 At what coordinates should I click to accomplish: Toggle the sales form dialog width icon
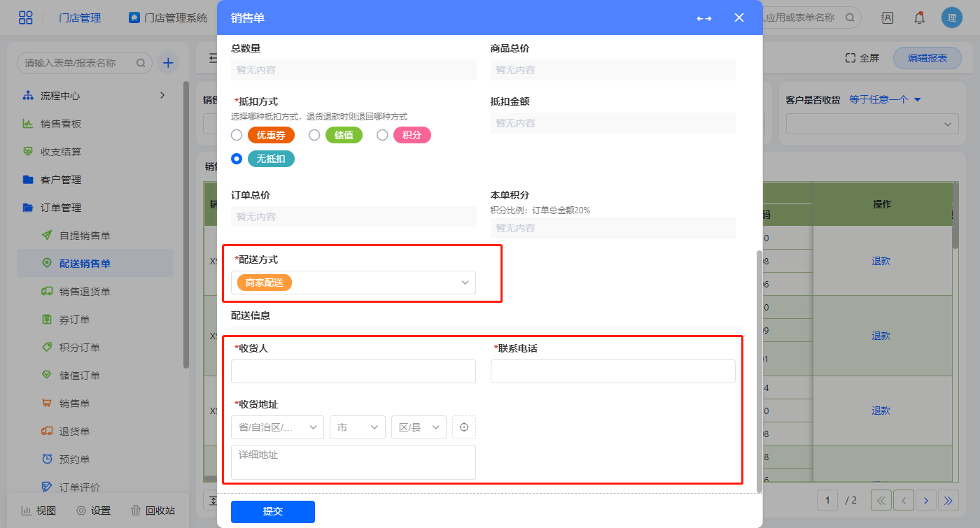pos(703,18)
